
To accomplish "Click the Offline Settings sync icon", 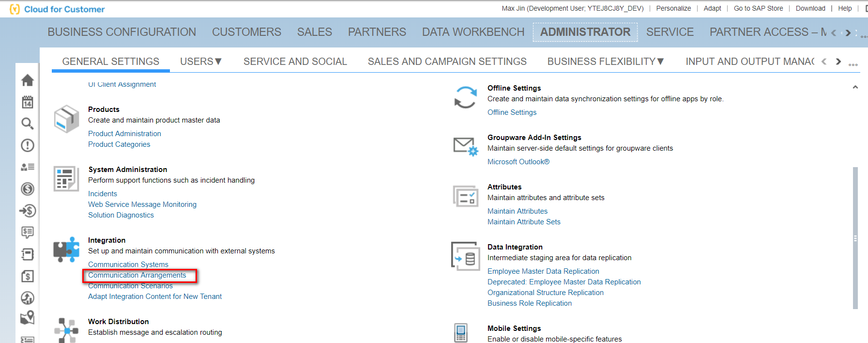I will [465, 97].
